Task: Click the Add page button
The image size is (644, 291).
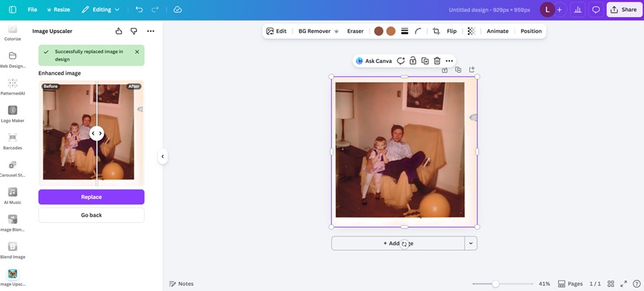Action: (x=398, y=243)
